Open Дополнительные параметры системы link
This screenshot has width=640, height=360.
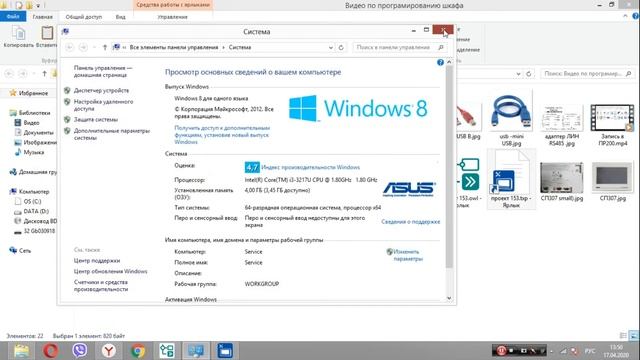[x=112, y=134]
